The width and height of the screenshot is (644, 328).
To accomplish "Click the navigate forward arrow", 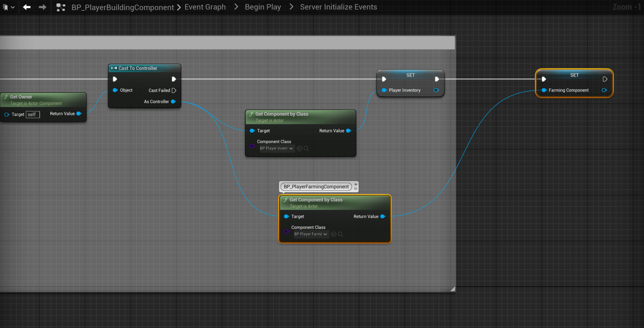I will [42, 7].
